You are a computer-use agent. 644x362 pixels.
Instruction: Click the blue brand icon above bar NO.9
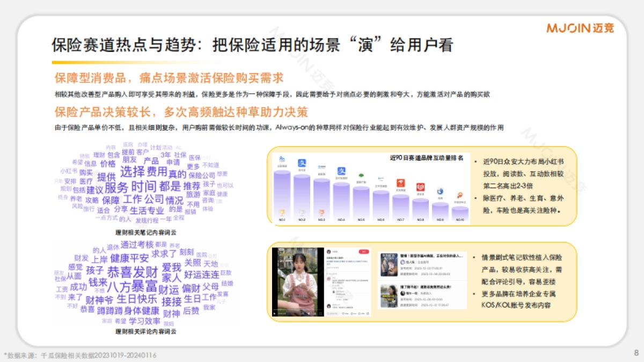pos(441,191)
